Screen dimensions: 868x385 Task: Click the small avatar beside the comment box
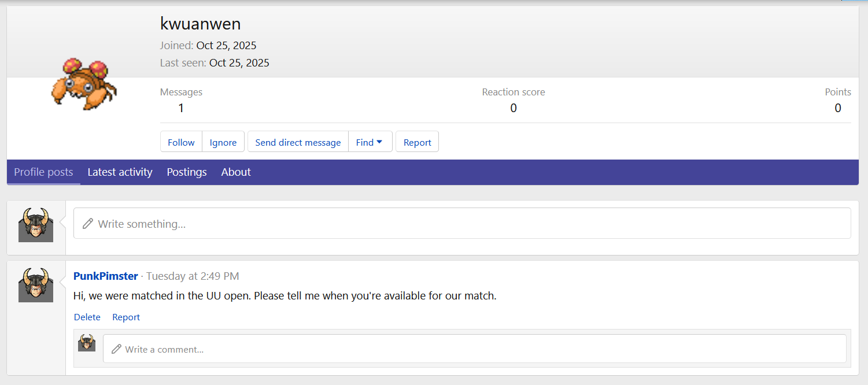(x=87, y=343)
